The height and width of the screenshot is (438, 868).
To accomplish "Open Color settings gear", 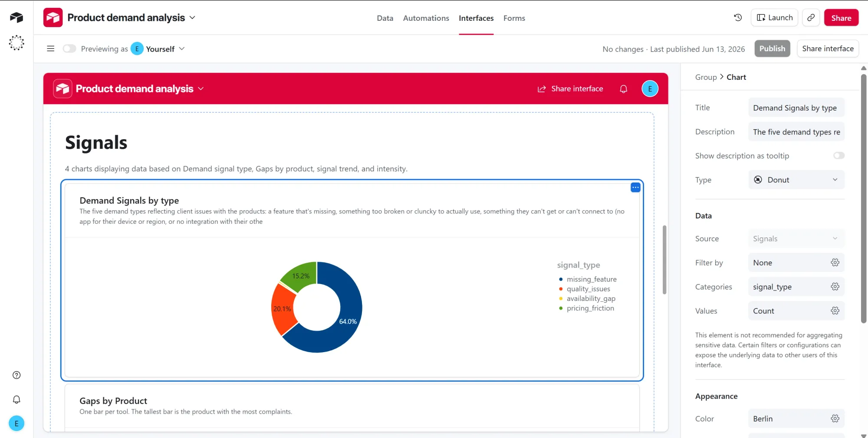I will [835, 418].
